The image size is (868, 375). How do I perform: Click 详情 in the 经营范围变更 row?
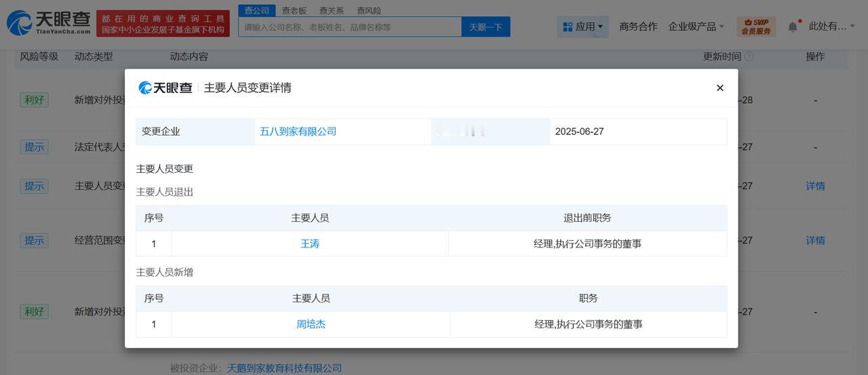click(x=816, y=240)
